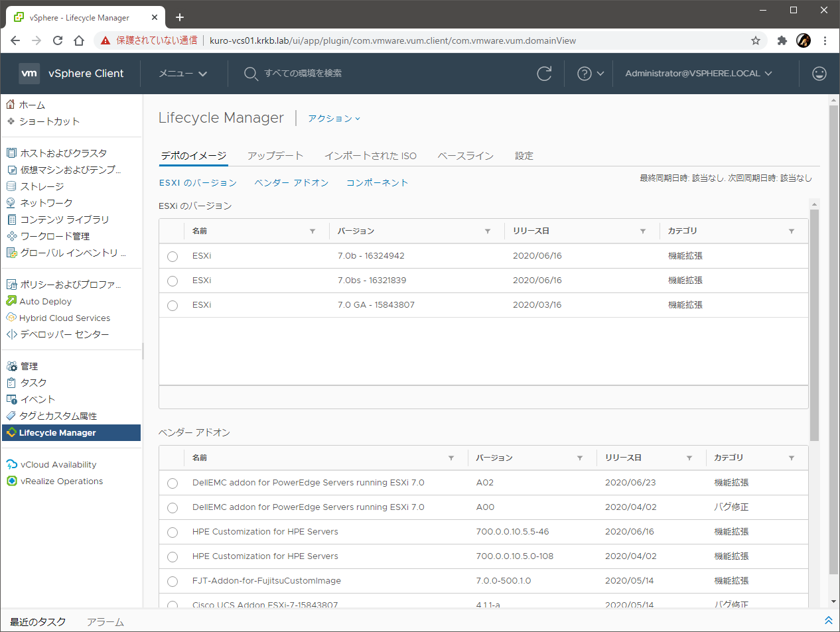Open vRealize Operations in sidebar
This screenshot has height=632, width=840.
[61, 481]
